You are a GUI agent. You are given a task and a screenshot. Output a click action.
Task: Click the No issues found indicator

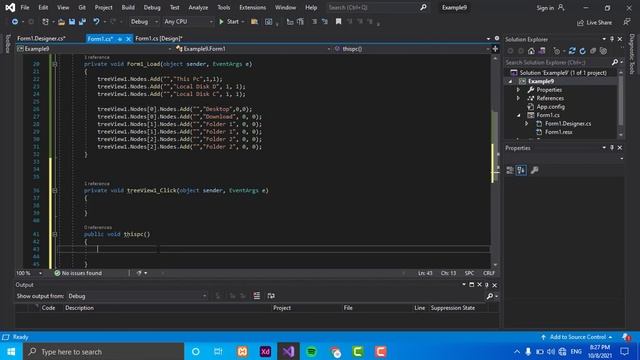click(x=78, y=273)
